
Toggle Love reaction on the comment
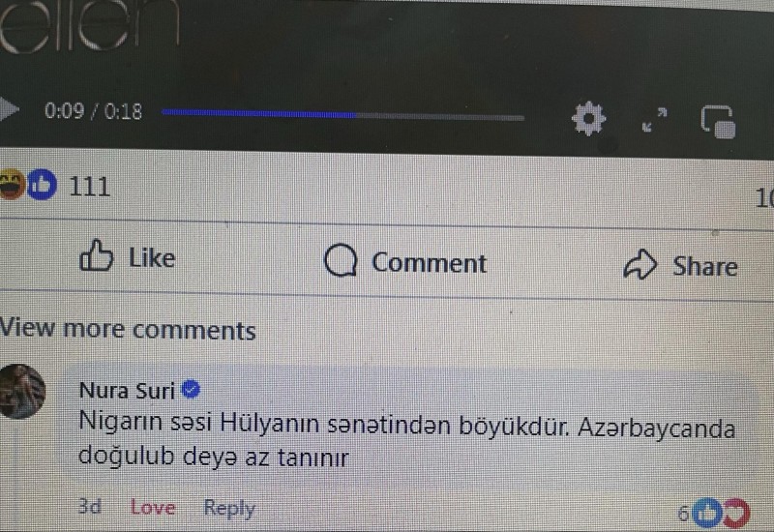pyautogui.click(x=153, y=507)
